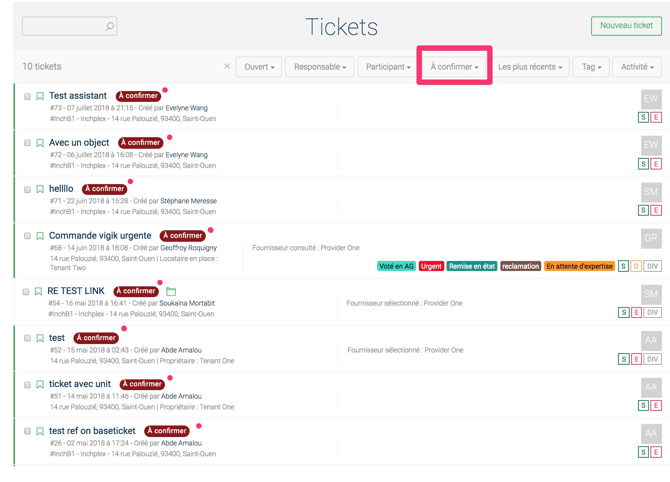Image resolution: width=670 pixels, height=482 pixels.
Task: Tick the checkbox for Commande vigik urgente
Action: pos(27,236)
